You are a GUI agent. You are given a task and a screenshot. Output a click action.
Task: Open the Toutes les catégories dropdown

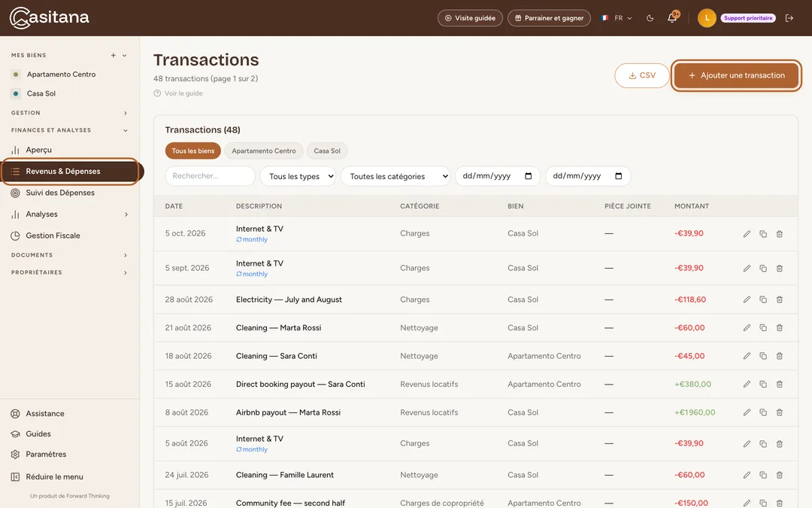(x=395, y=176)
